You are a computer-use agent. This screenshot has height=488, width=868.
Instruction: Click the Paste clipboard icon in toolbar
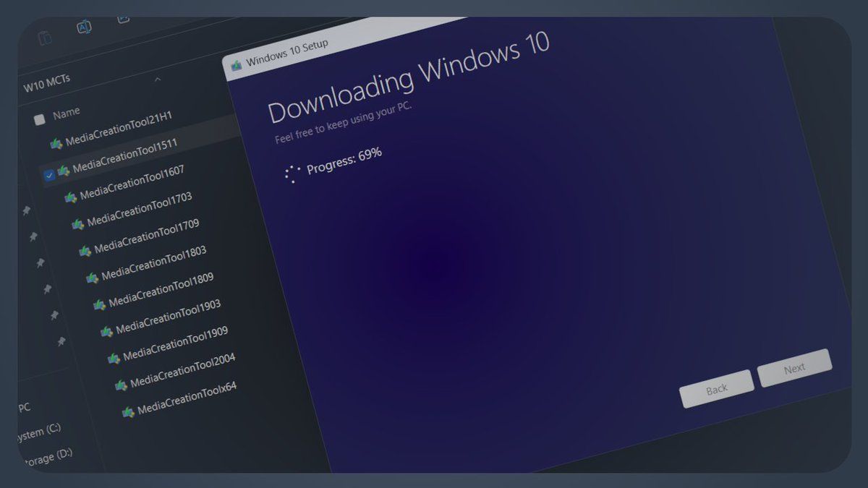pos(45,36)
